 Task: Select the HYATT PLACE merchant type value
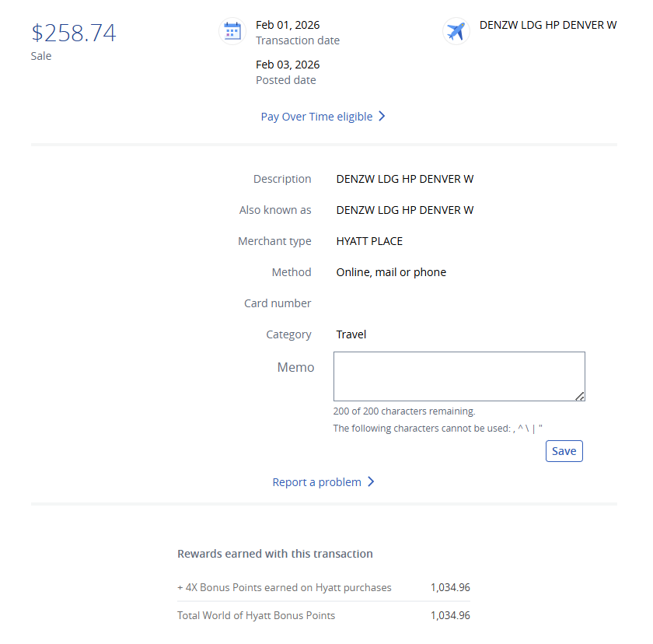tap(368, 240)
